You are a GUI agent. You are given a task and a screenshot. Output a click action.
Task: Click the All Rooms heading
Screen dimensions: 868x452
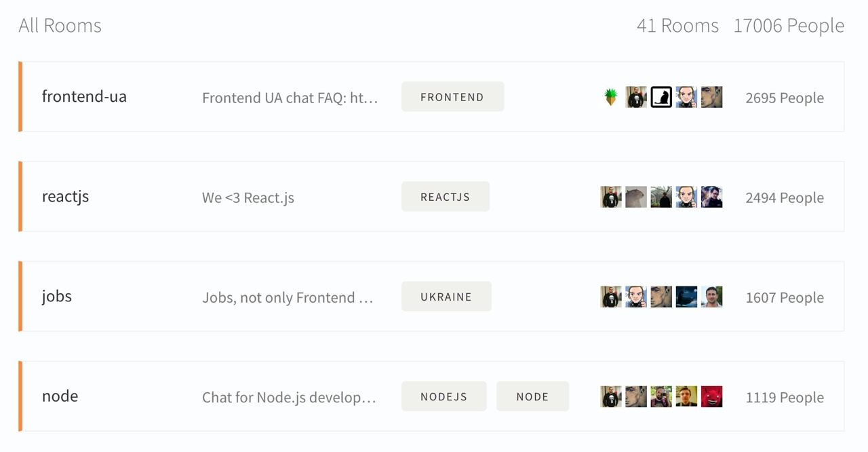click(60, 26)
